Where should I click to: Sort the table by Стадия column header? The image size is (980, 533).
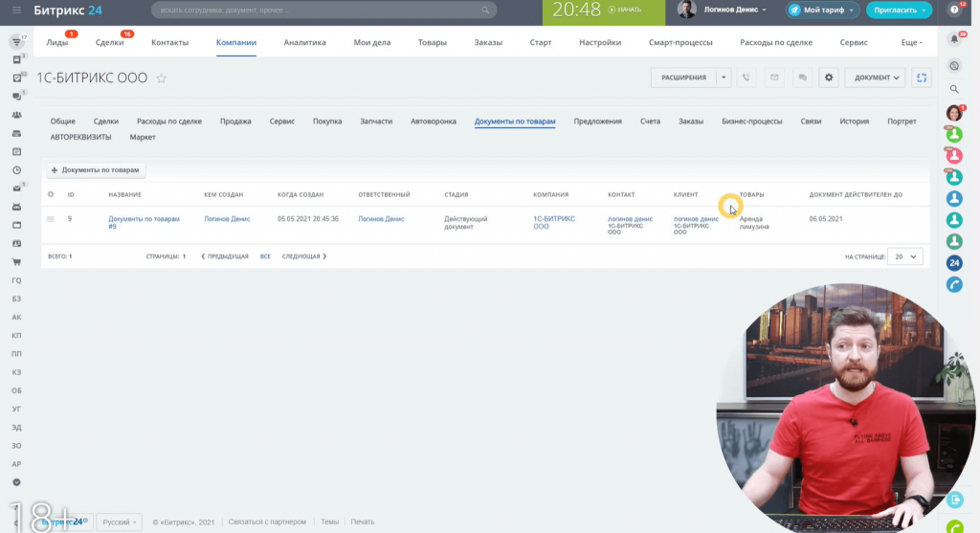coord(457,194)
